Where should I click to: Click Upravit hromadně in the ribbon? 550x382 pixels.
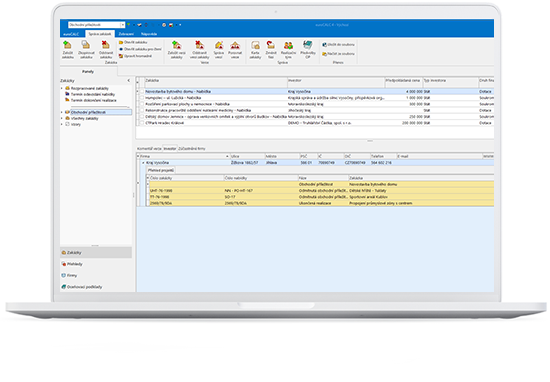point(135,56)
